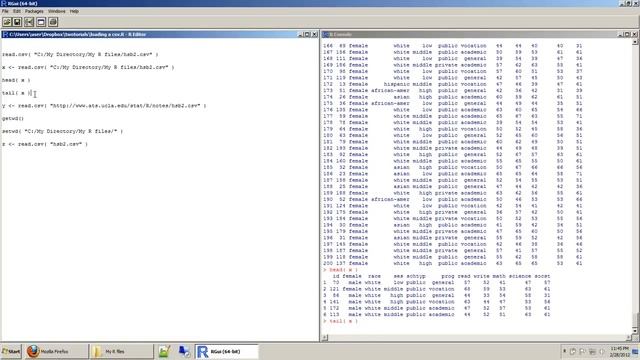Click the '> head( x )' console command

coord(340,270)
